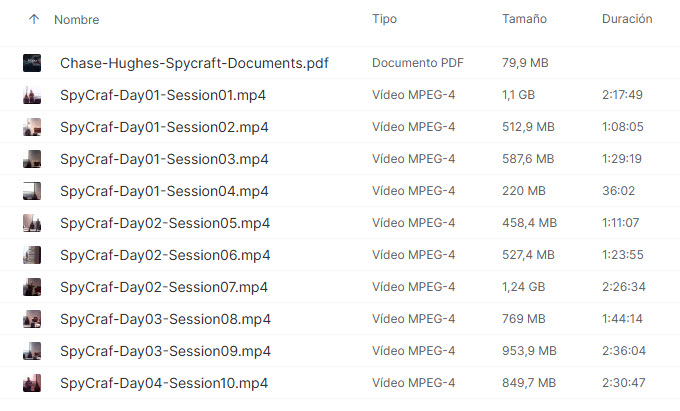The width and height of the screenshot is (680, 411).
Task: Open the SpyCraf-Day03-Session08.mp4 file name
Action: tap(164, 319)
